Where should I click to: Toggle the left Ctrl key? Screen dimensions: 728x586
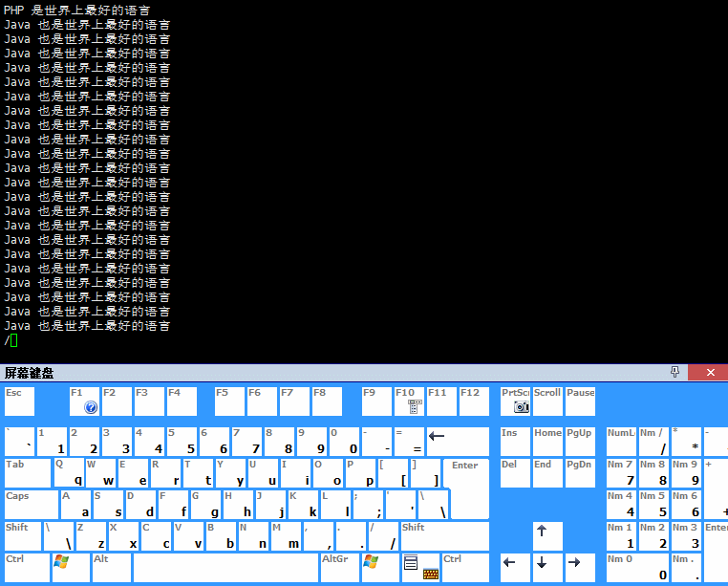pyautogui.click(x=27, y=568)
